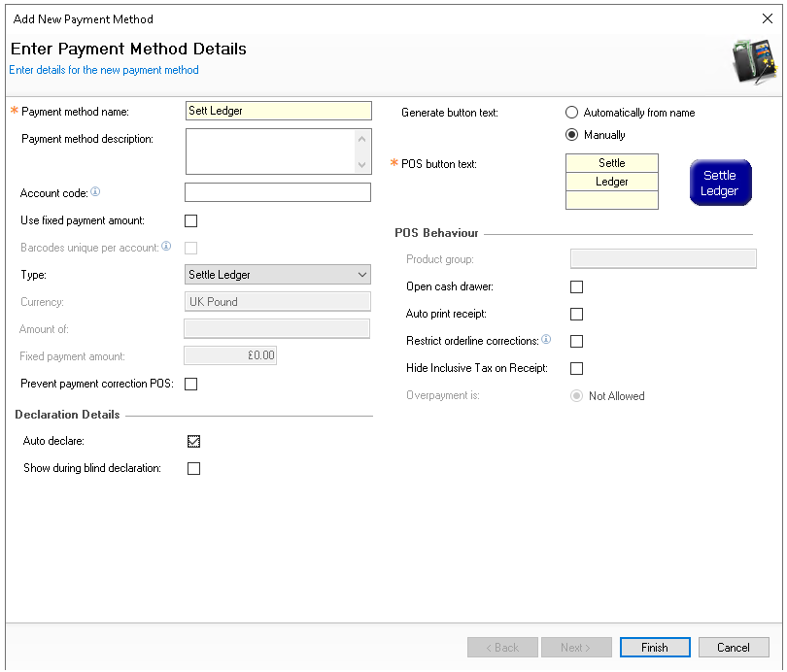The height and width of the screenshot is (672, 787).
Task: Enable Use fixed payment amount checkbox
Action: coord(191,220)
